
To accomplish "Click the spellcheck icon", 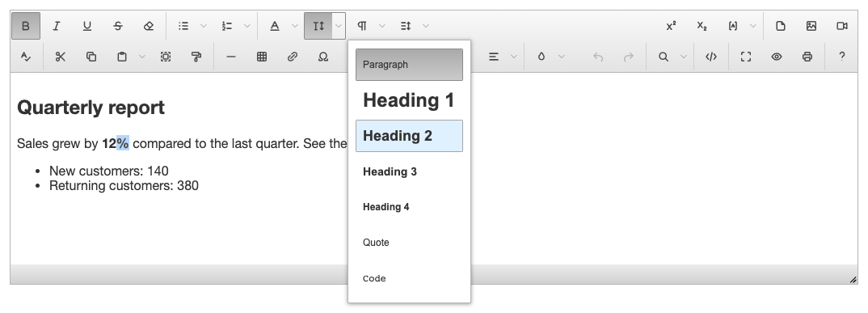I will [x=26, y=57].
